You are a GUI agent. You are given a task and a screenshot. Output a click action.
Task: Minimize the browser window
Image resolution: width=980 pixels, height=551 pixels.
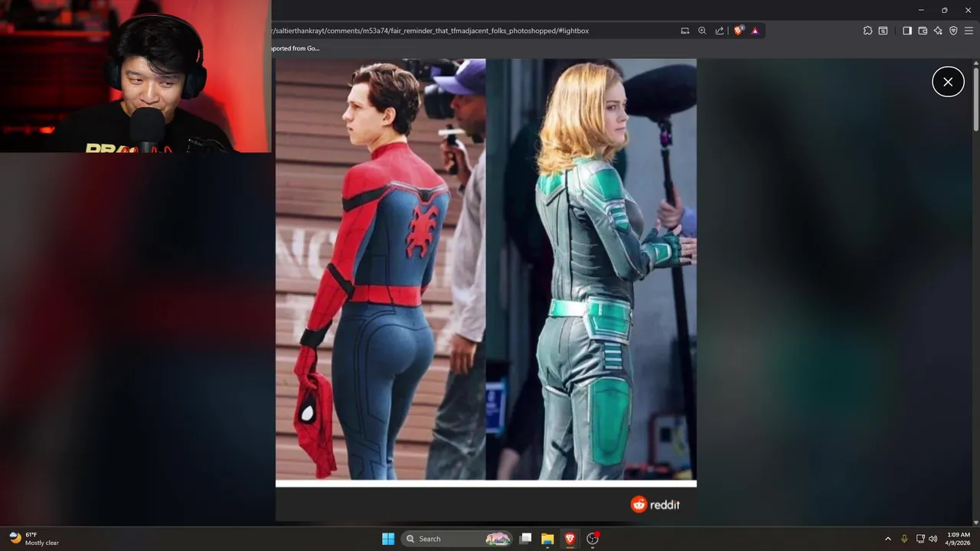(921, 10)
